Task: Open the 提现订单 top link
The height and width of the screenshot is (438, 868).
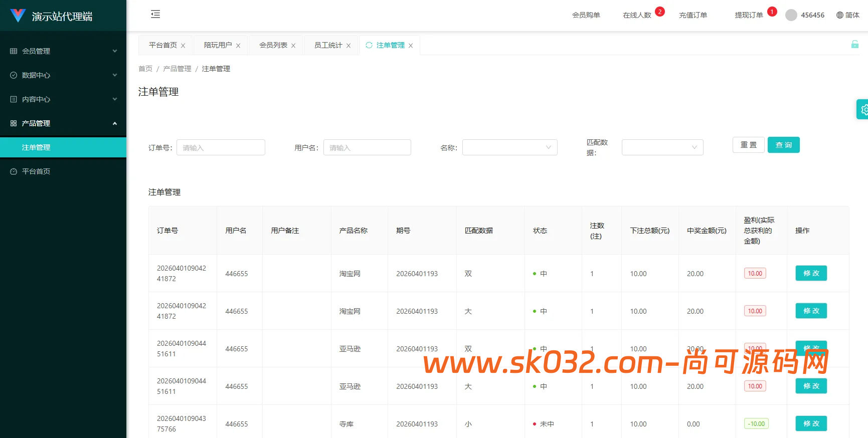Action: (x=749, y=15)
